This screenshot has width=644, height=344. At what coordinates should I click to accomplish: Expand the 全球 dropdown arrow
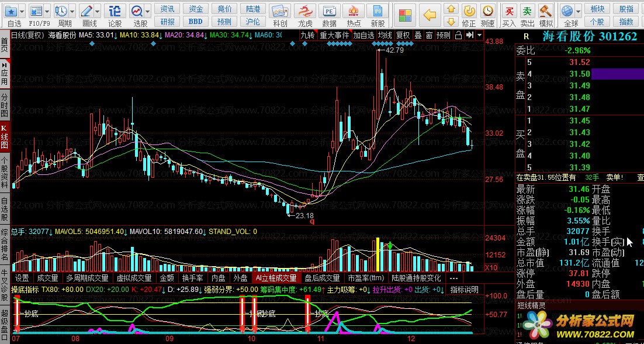coord(579,11)
